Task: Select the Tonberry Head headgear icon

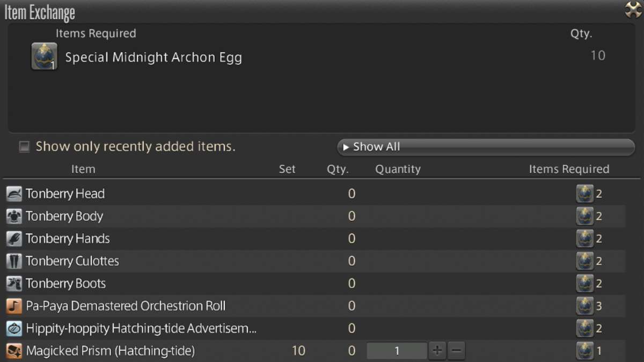Action: [14, 194]
